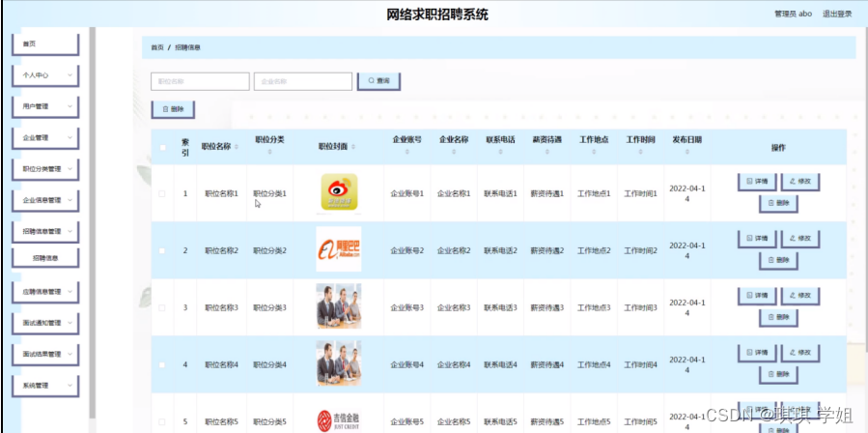Click 删除 for row 职位名称2
The image size is (868, 433).
coord(778,261)
